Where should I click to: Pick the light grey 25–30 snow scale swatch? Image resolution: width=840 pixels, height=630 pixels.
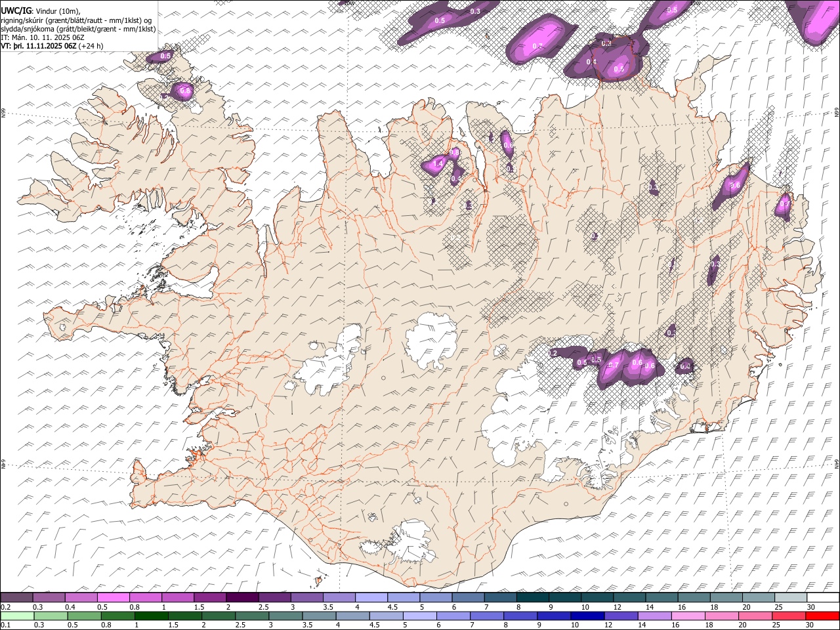click(x=791, y=598)
